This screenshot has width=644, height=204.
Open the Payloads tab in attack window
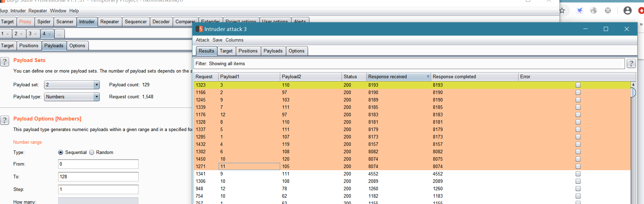273,51
